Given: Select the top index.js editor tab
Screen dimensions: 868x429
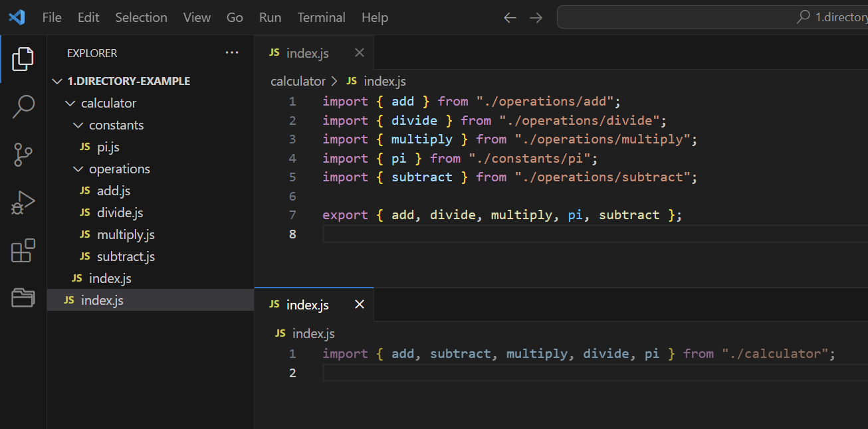Looking at the screenshot, I should pyautogui.click(x=314, y=53).
